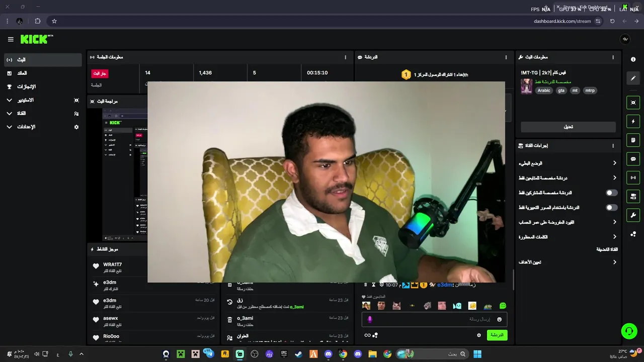Image resolution: width=644 pixels, height=362 pixels.
Task: Open Steam from the taskbar
Action: pyautogui.click(x=298, y=354)
